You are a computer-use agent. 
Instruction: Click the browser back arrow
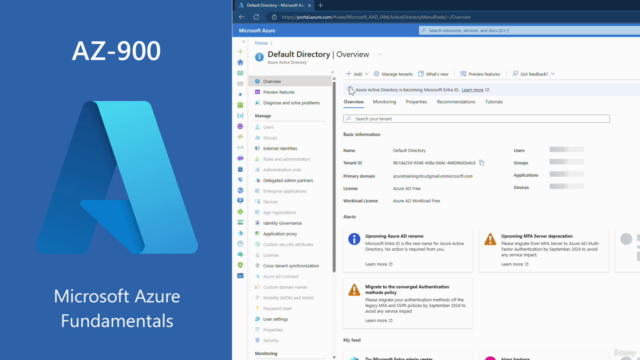[x=242, y=17]
